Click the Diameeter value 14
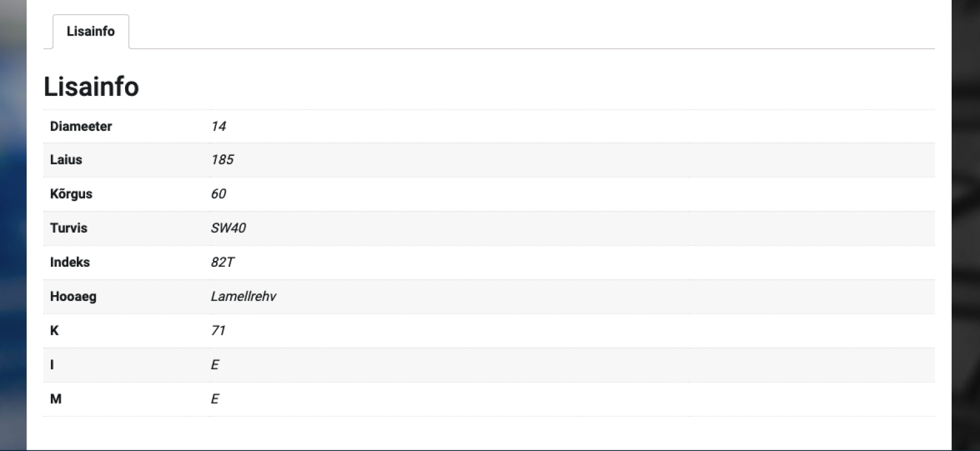Screen dimensions: 980x451 pyautogui.click(x=219, y=126)
